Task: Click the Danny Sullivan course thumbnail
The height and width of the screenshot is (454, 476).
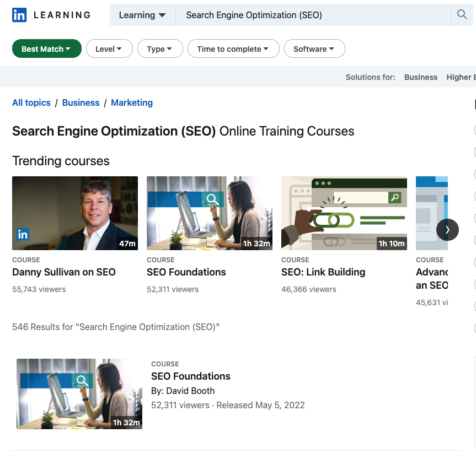Action: pos(75,213)
